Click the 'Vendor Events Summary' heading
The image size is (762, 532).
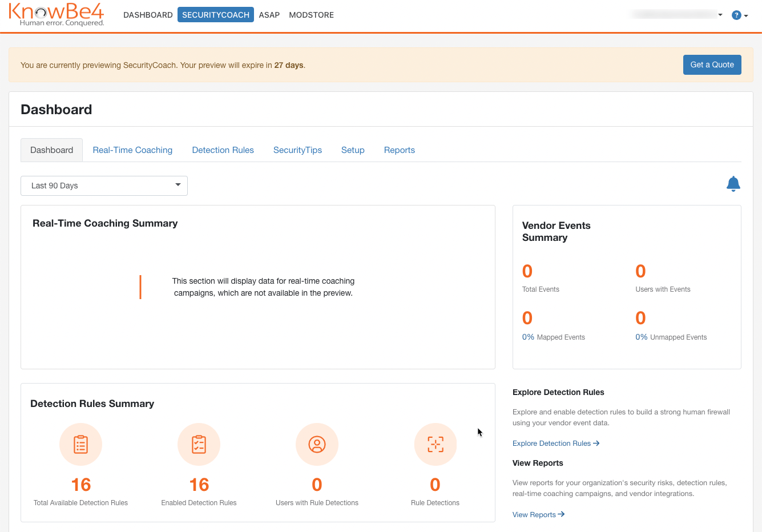point(557,231)
